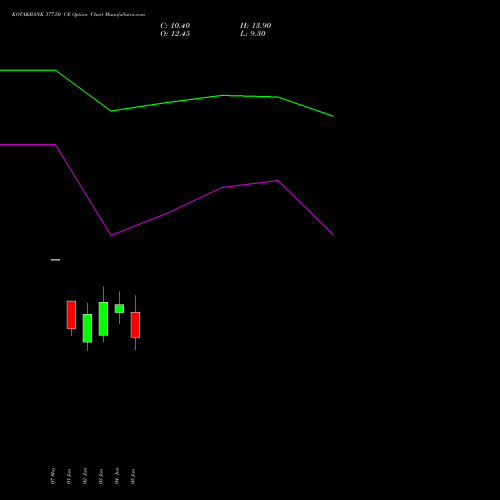
Task: Click the opening price value O: 12.45
Action: 175,34
